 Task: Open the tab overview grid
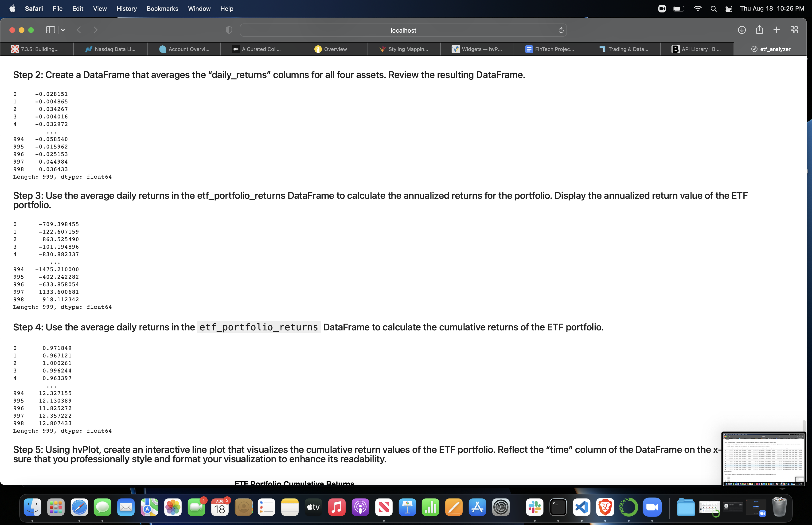[x=794, y=30]
